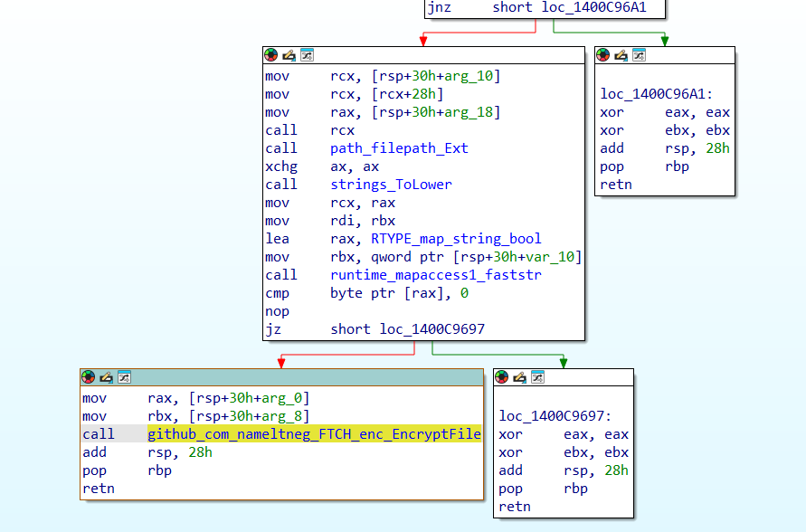Click pencil icon on loc_1400C9697 block header
The height and width of the screenshot is (532, 806).
520,377
